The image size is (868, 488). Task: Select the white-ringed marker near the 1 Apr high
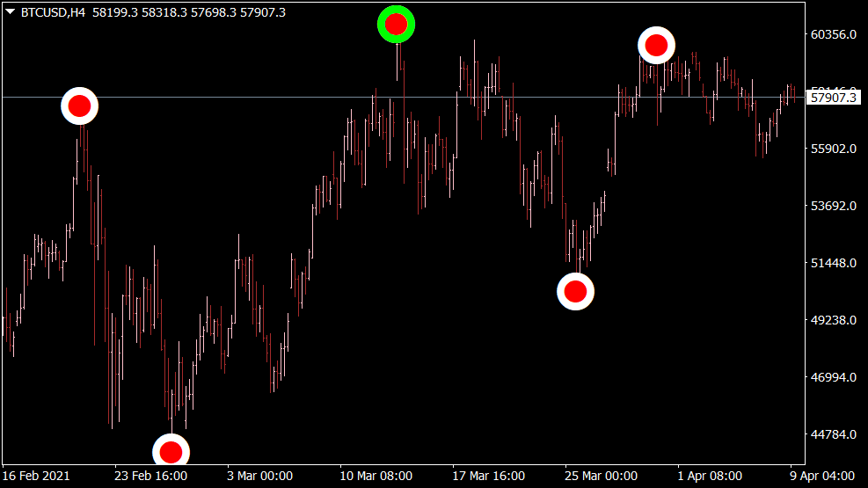click(656, 45)
